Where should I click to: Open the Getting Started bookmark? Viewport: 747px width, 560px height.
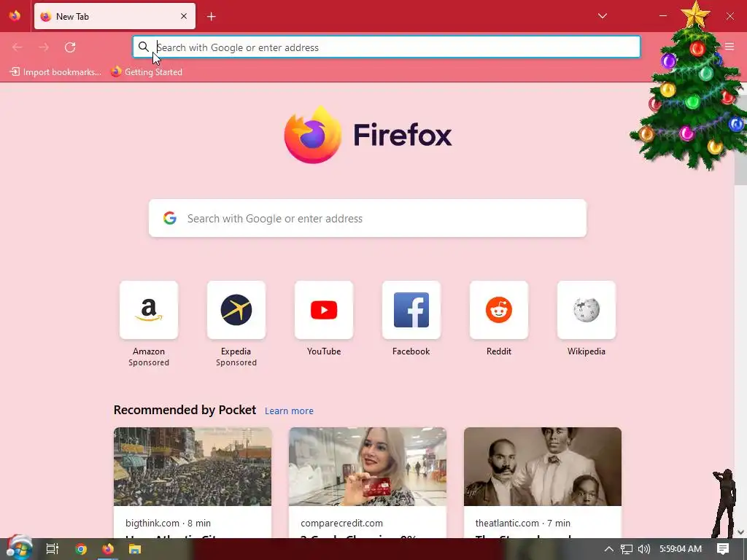147,72
